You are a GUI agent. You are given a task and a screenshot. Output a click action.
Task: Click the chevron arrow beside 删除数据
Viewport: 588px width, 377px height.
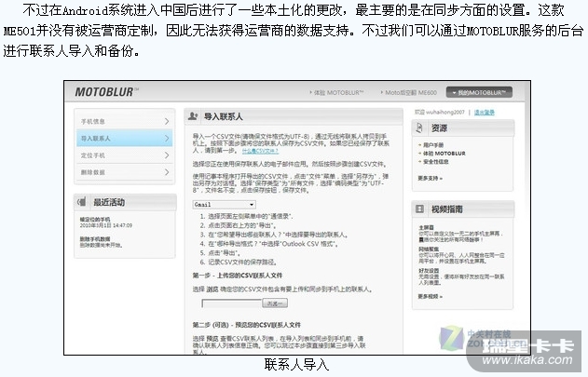pyautogui.click(x=167, y=172)
